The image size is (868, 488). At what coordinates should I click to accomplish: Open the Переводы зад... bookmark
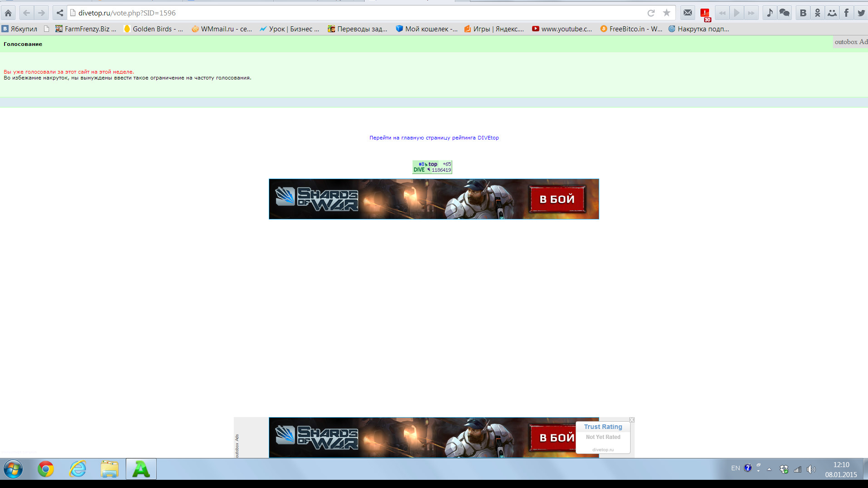[x=357, y=29]
